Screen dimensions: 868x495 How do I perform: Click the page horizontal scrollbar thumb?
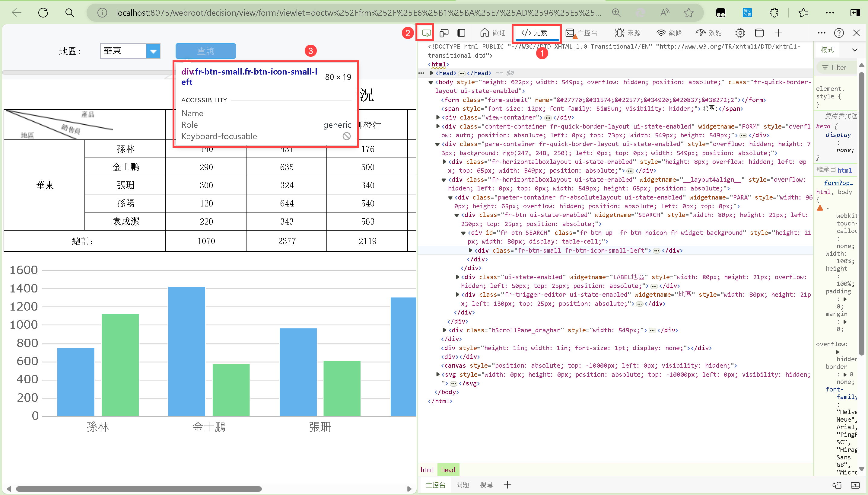tap(138, 489)
